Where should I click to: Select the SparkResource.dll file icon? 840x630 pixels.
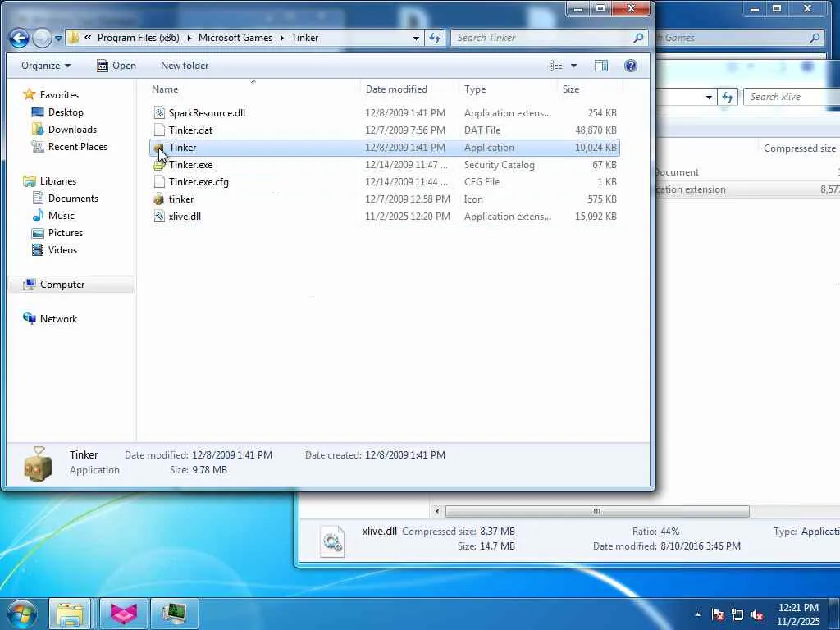pyautogui.click(x=159, y=112)
